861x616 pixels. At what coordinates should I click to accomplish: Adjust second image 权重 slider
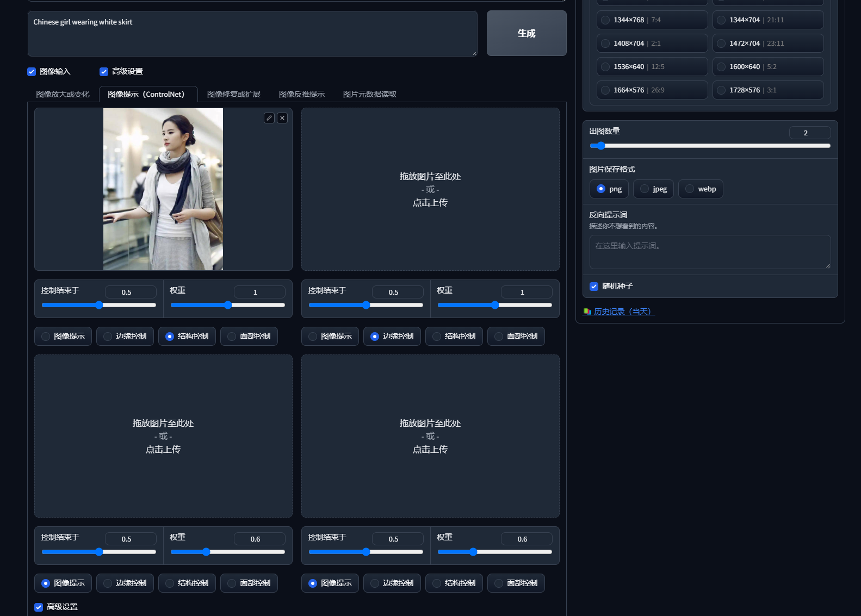[495, 305]
